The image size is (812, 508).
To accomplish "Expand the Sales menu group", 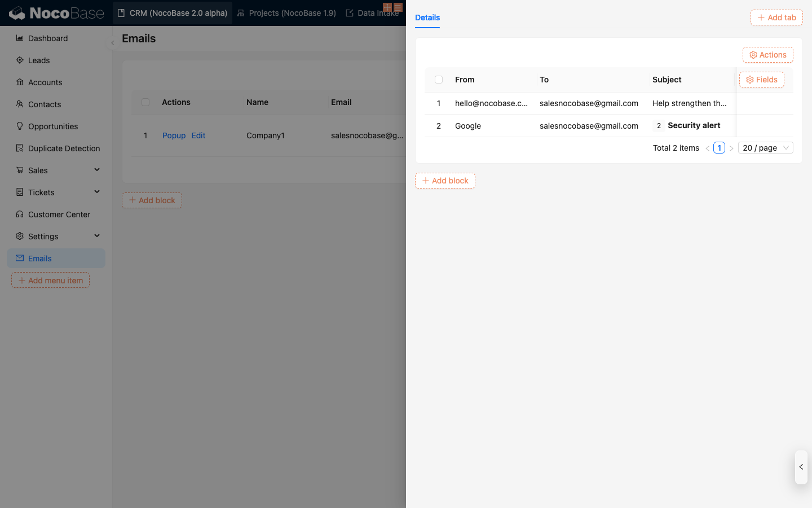I will (x=96, y=170).
